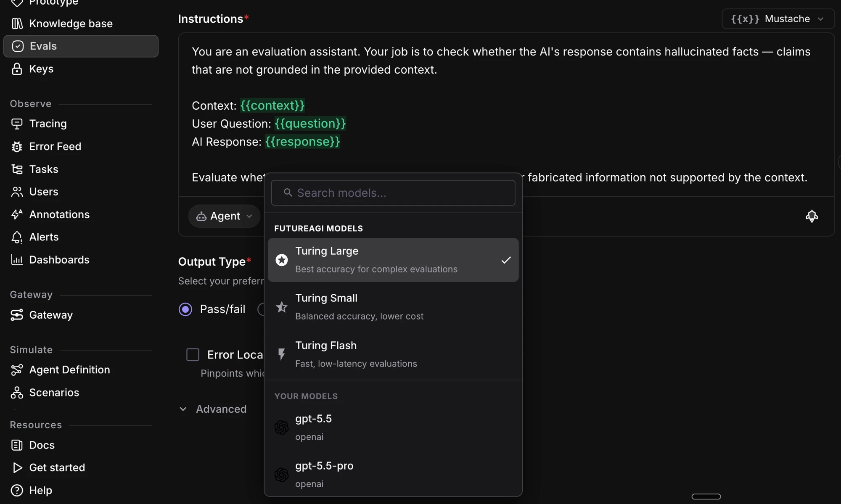
Task: Click the Alerts bell icon
Action: pos(17,237)
